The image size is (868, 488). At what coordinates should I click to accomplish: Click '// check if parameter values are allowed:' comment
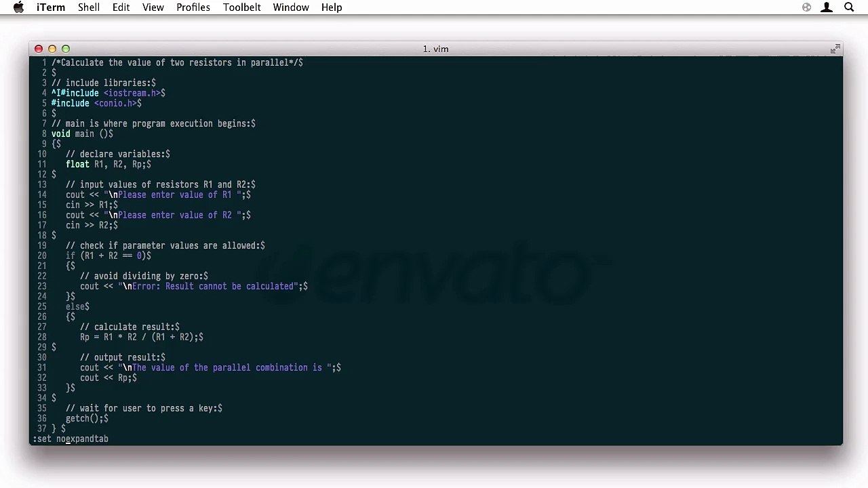point(163,245)
